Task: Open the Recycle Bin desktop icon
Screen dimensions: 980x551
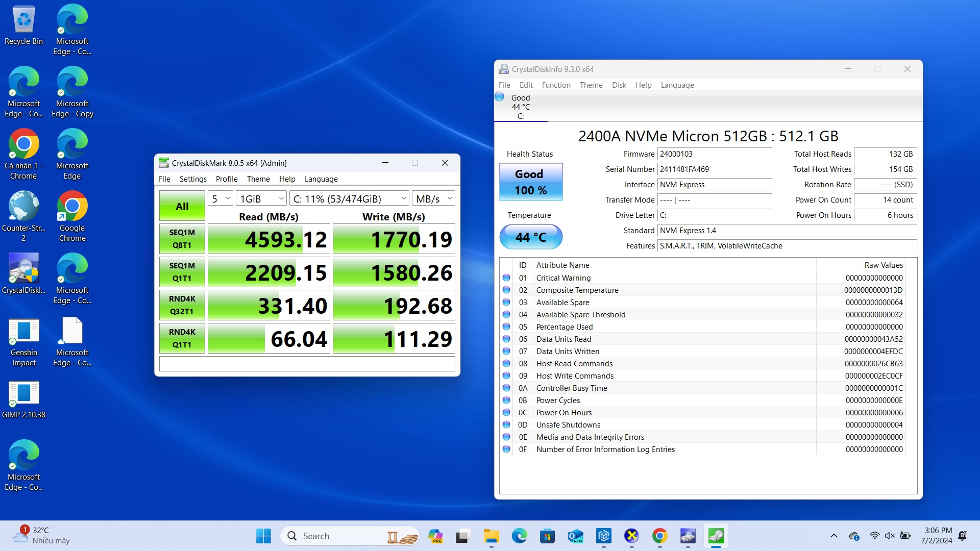Action: click(23, 26)
